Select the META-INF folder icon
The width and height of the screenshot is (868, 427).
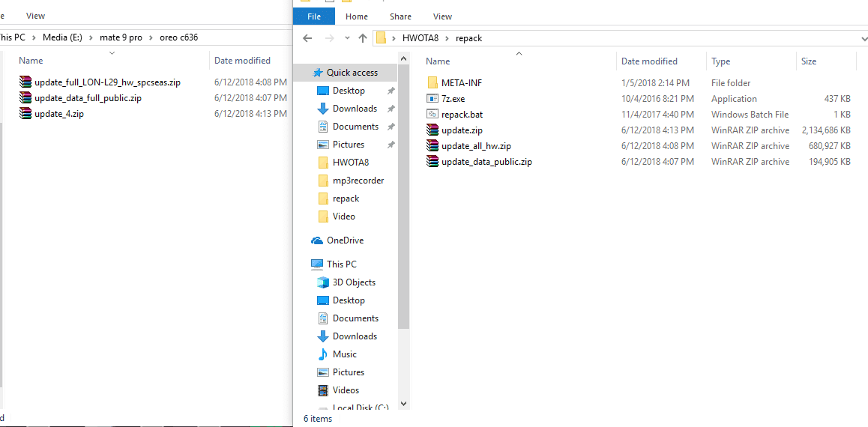[x=433, y=83]
